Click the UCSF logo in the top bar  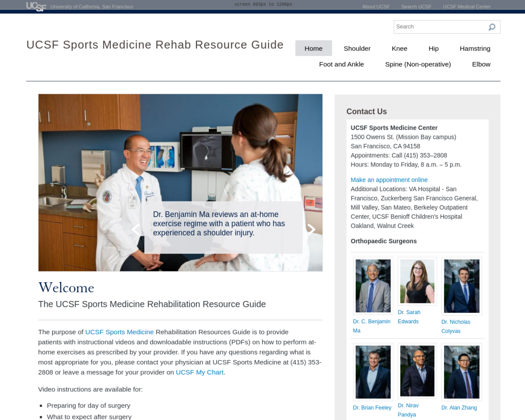click(36, 6)
